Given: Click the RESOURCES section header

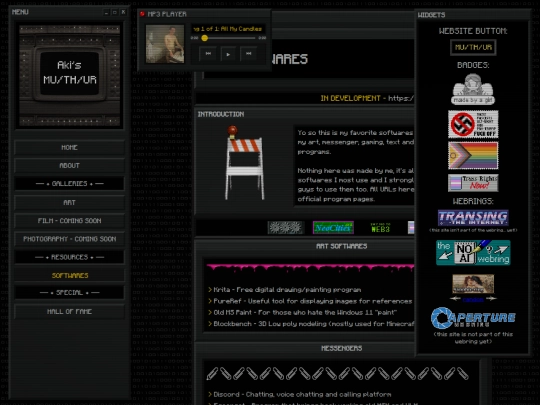Looking at the screenshot, I should click(69, 257).
